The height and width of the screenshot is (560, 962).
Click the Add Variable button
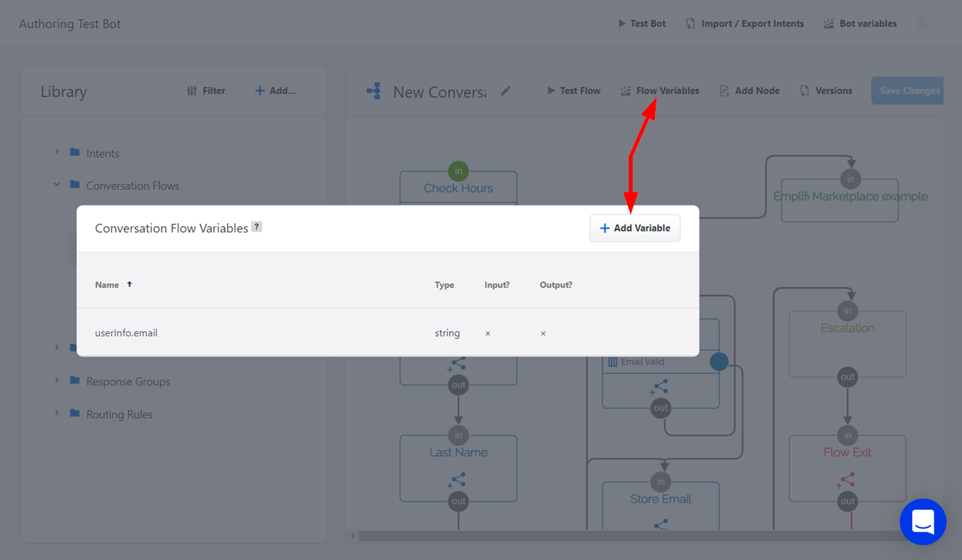pos(635,228)
